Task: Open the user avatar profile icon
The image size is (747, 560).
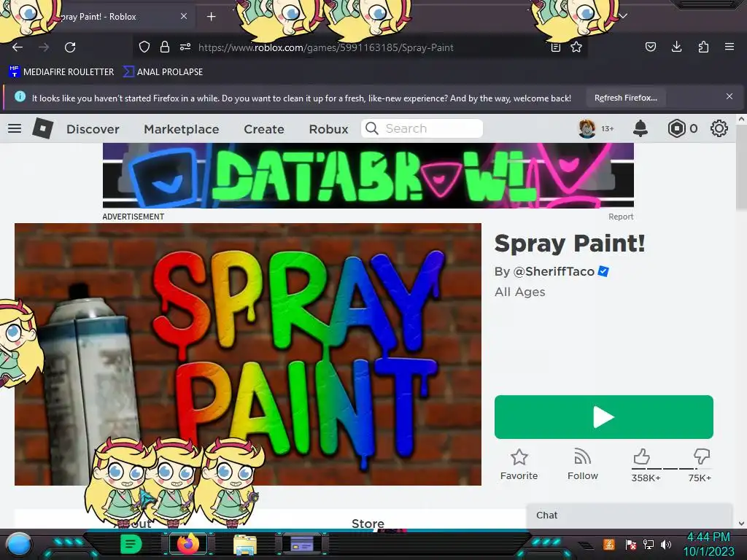Action: (x=587, y=128)
